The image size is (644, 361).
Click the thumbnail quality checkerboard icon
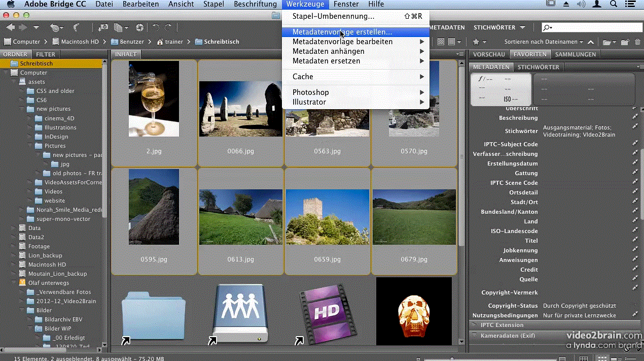tap(441, 42)
